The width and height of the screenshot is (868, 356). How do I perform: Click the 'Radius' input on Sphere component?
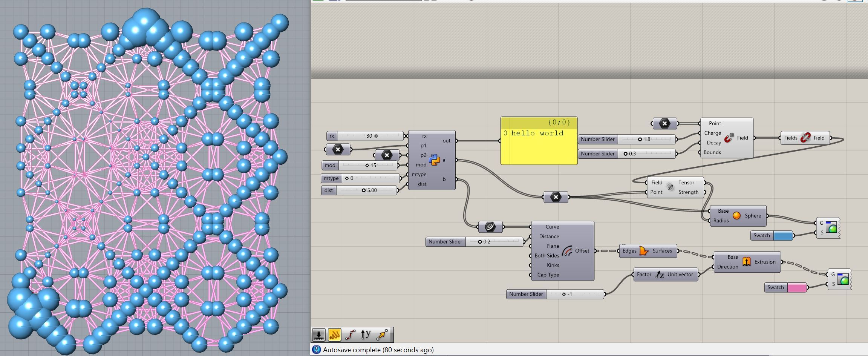tap(721, 221)
